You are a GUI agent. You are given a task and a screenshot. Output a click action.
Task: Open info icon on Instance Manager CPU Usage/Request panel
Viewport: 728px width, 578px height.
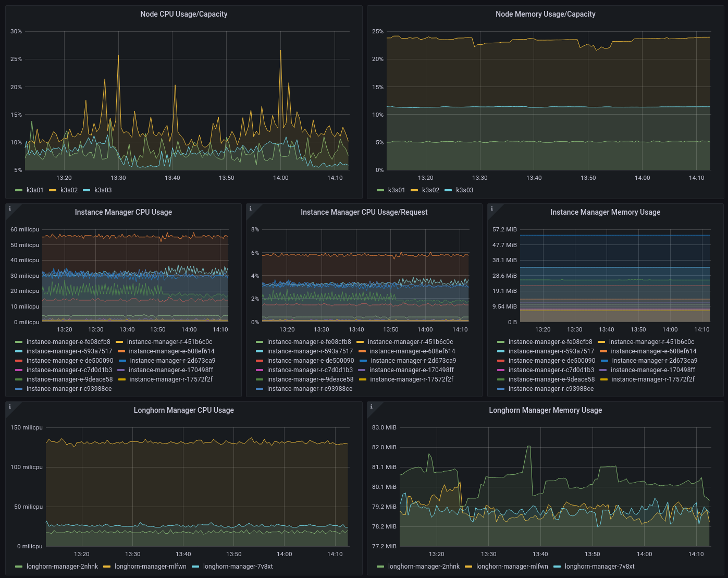(251, 208)
